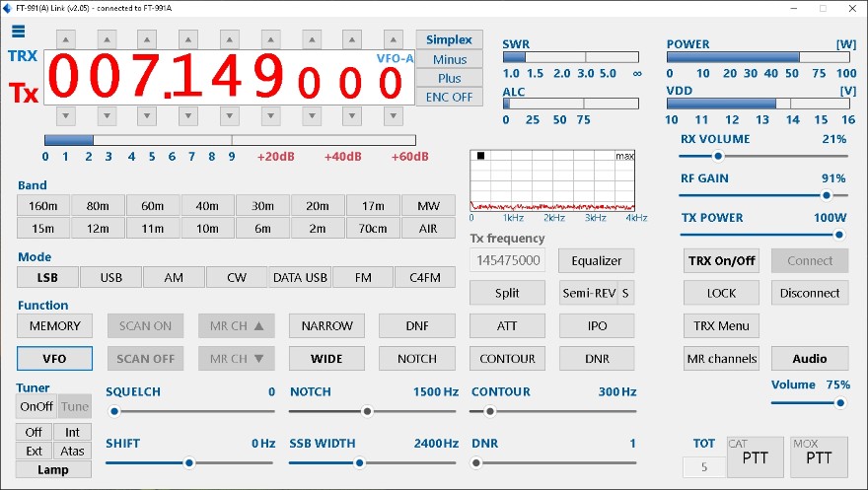Select the MW band
This screenshot has width=868, height=490.
pyautogui.click(x=428, y=206)
